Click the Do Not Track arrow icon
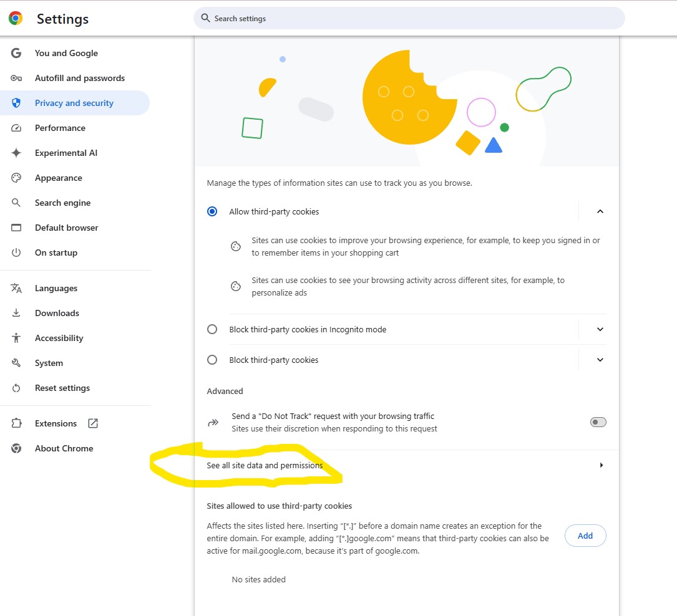The image size is (677, 616). pyautogui.click(x=213, y=422)
